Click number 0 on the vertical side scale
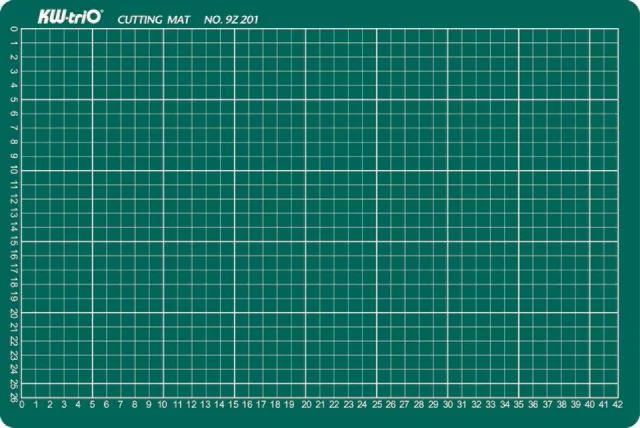Viewport: 640px width, 428px height. point(14,29)
